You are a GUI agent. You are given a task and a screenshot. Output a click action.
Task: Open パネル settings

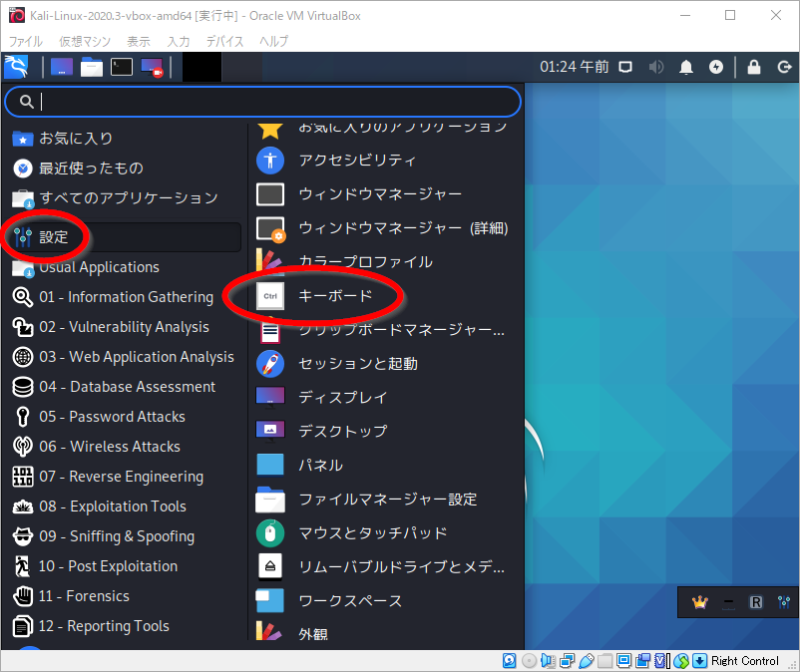387,465
